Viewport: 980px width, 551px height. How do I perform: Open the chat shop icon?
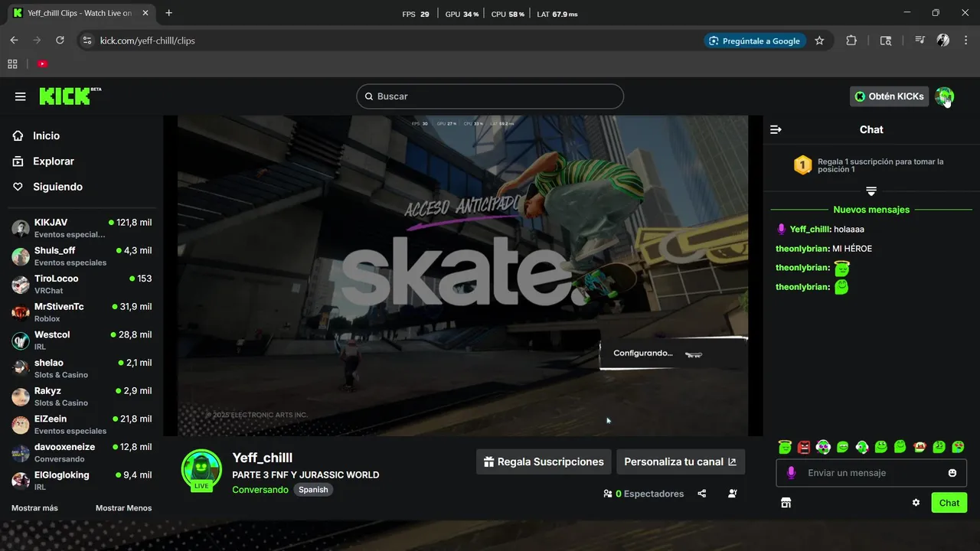click(786, 503)
